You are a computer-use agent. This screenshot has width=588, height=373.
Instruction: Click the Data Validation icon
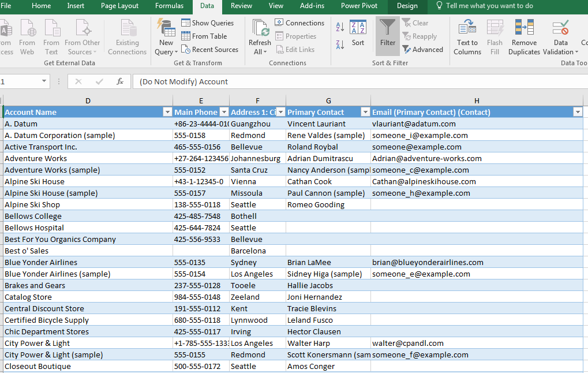[561, 28]
